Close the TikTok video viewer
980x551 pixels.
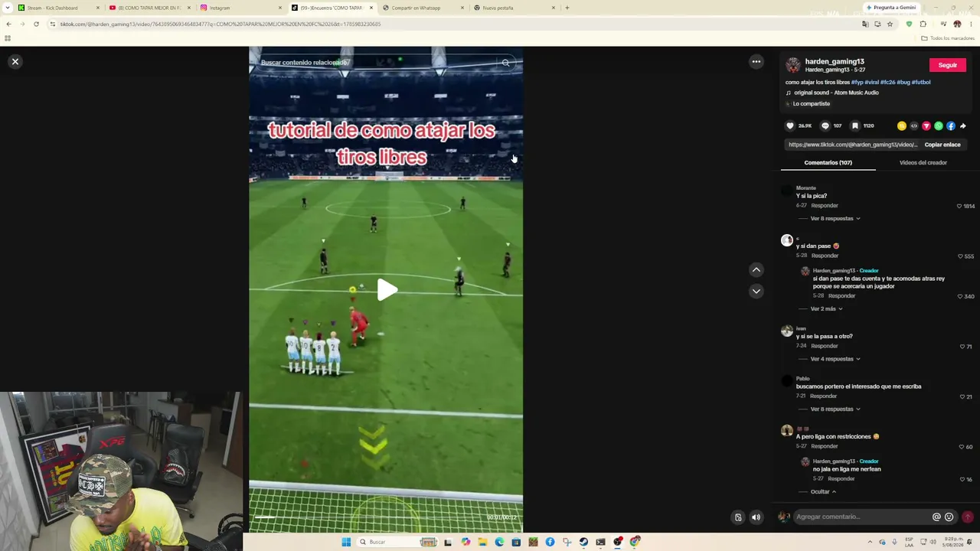[x=15, y=61]
